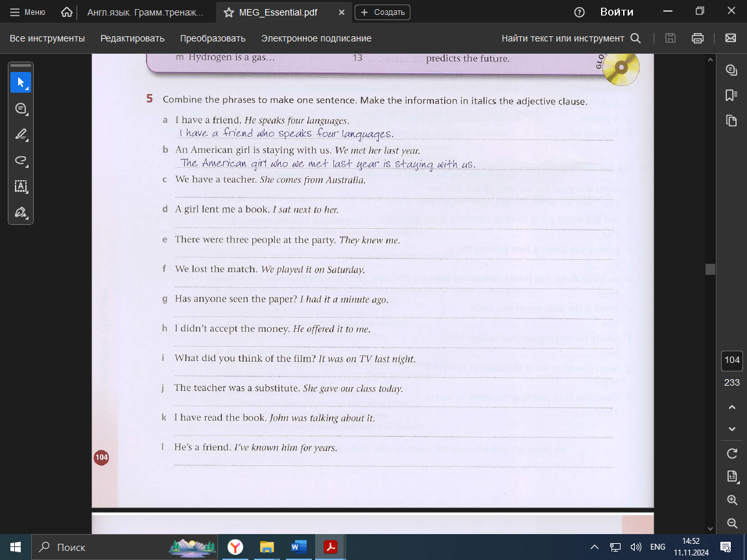The width and height of the screenshot is (747, 560).
Task: Zoom in on the page
Action: point(732,500)
